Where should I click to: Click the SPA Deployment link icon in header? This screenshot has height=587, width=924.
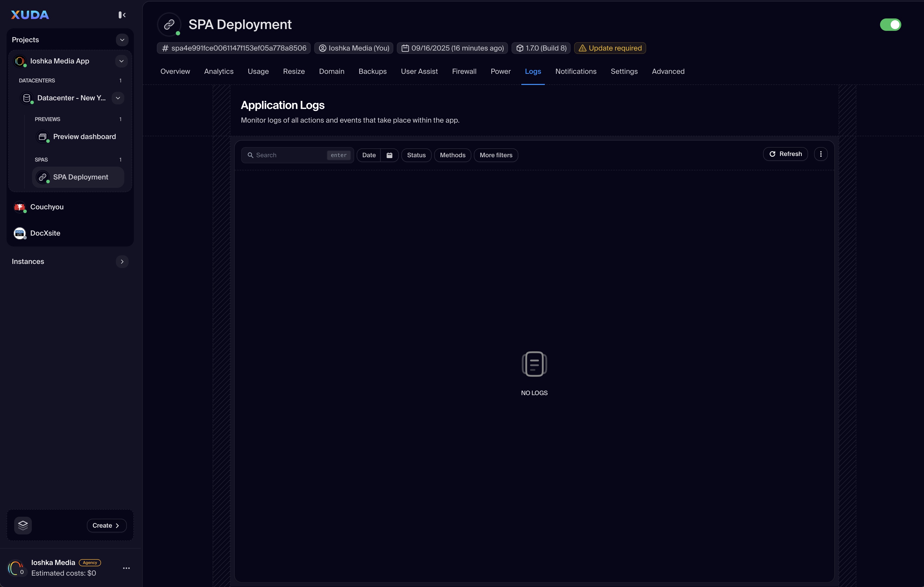tap(169, 25)
